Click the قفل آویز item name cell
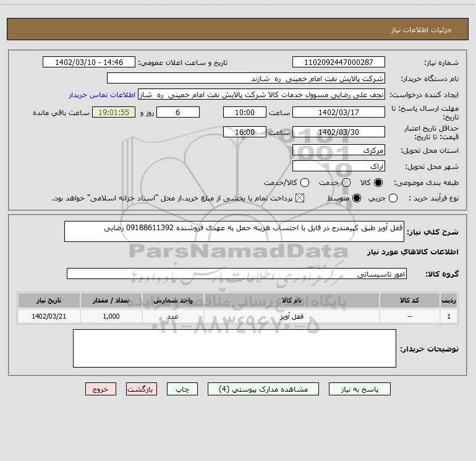 point(291,316)
